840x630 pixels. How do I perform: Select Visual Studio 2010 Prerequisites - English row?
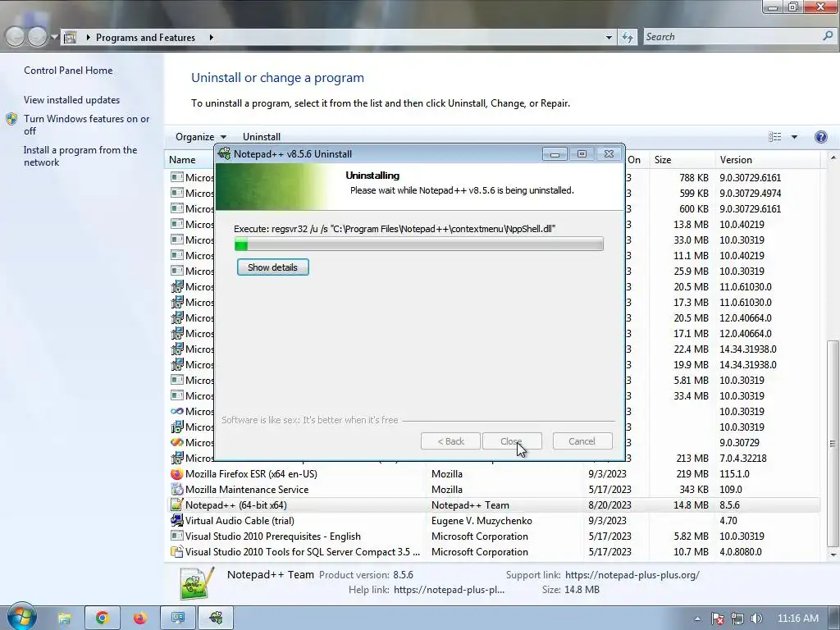coord(493,536)
